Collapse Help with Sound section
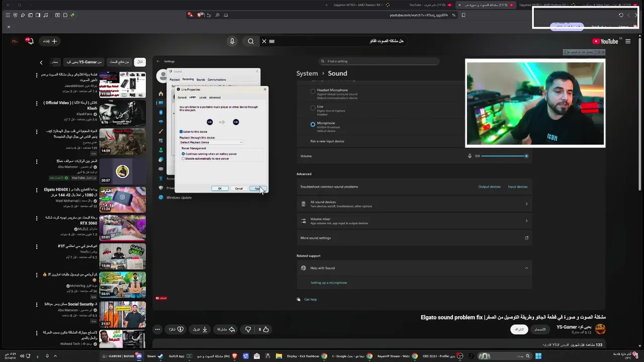 coord(527,268)
